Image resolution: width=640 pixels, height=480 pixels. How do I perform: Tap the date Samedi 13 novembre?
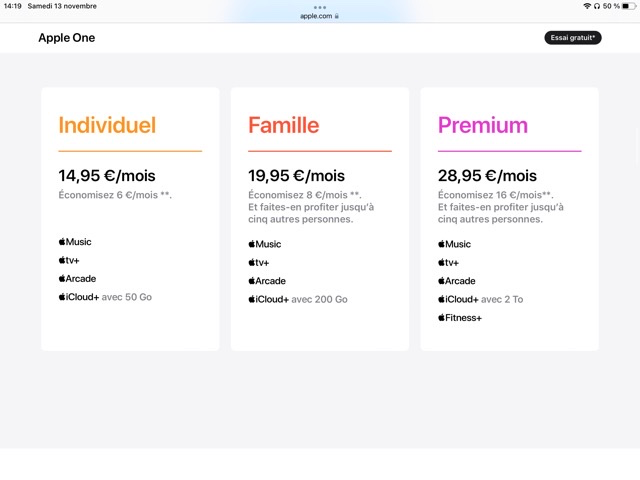(x=62, y=6)
